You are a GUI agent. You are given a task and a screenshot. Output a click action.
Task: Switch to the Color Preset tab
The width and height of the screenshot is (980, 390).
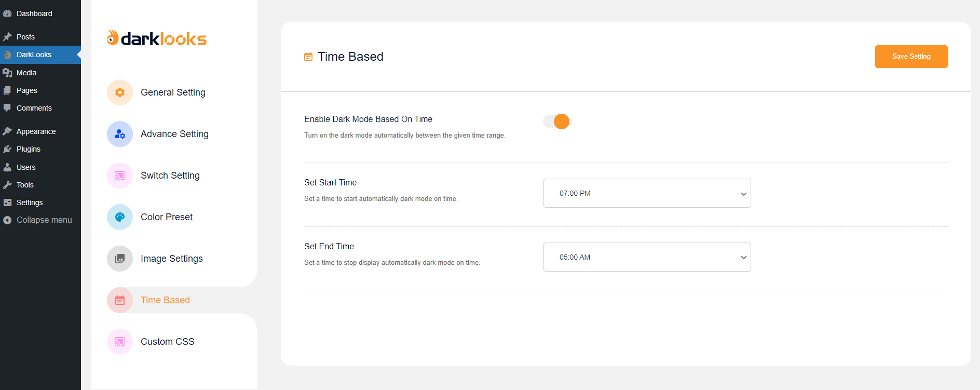pyautogui.click(x=167, y=217)
